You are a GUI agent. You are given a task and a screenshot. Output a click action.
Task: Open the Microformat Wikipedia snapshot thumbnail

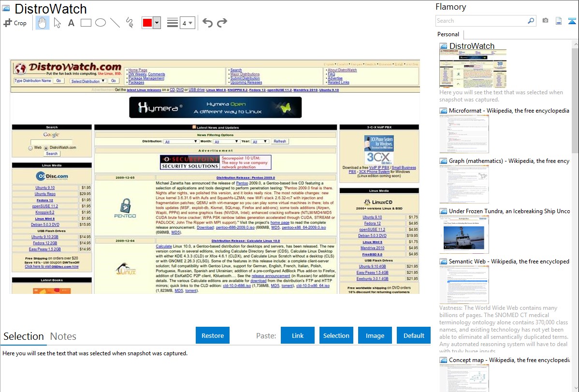[x=464, y=134]
